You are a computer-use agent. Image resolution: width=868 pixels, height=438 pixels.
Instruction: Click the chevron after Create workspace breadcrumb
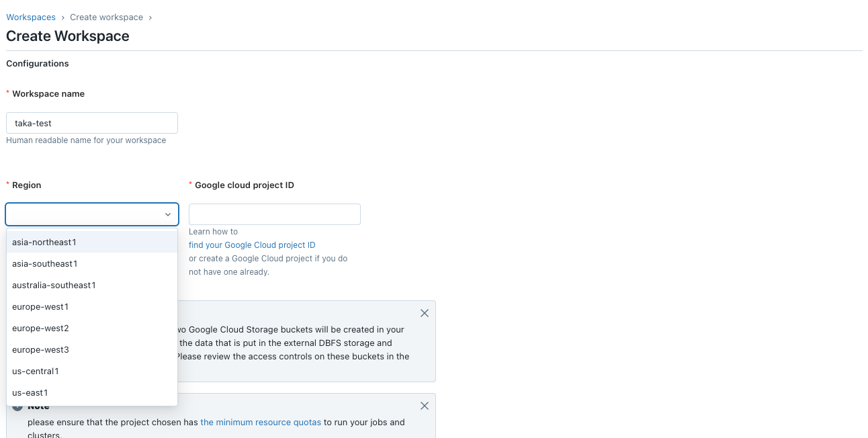point(149,17)
